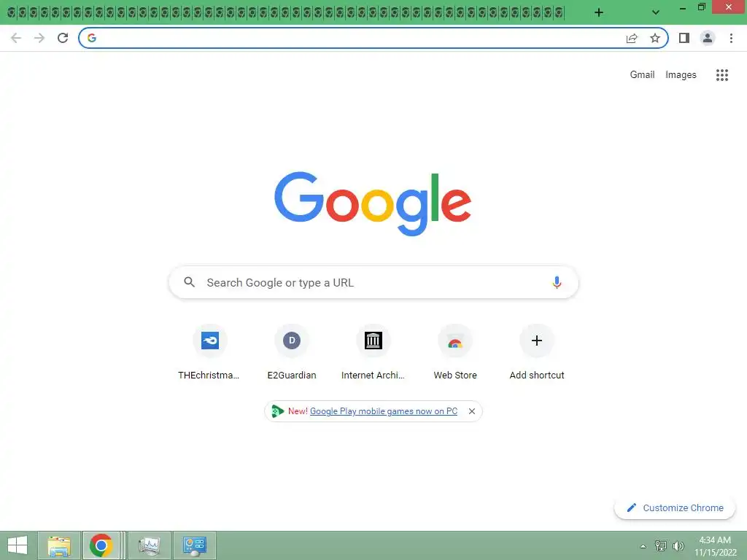Open the side panel
This screenshot has height=560, width=747.
pos(684,38)
